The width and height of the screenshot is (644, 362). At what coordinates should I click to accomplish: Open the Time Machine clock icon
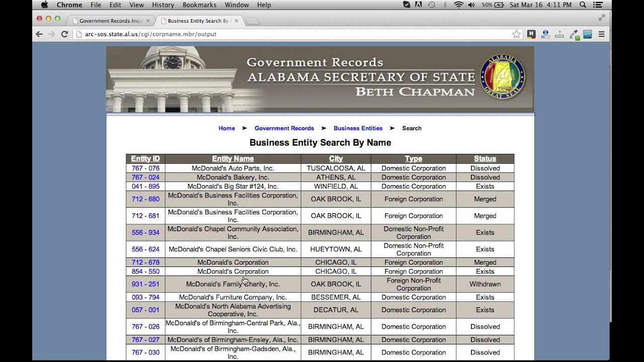click(432, 5)
